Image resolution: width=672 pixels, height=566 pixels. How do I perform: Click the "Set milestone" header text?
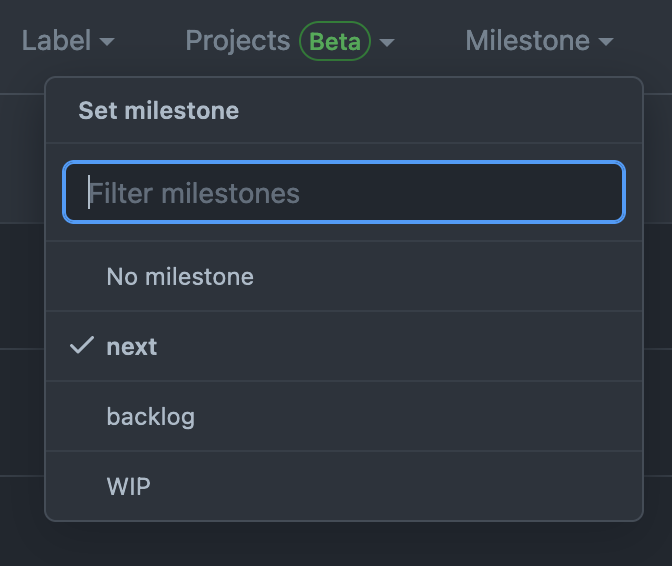[159, 110]
